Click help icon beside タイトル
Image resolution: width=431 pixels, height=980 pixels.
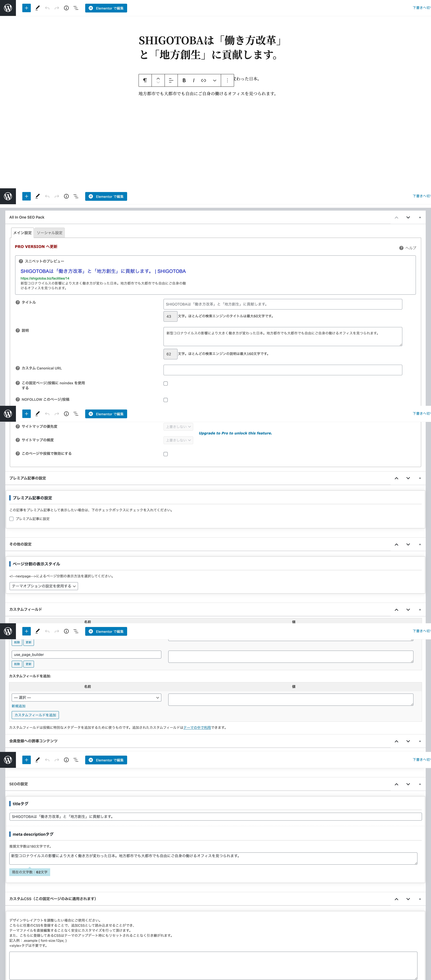coord(18,302)
